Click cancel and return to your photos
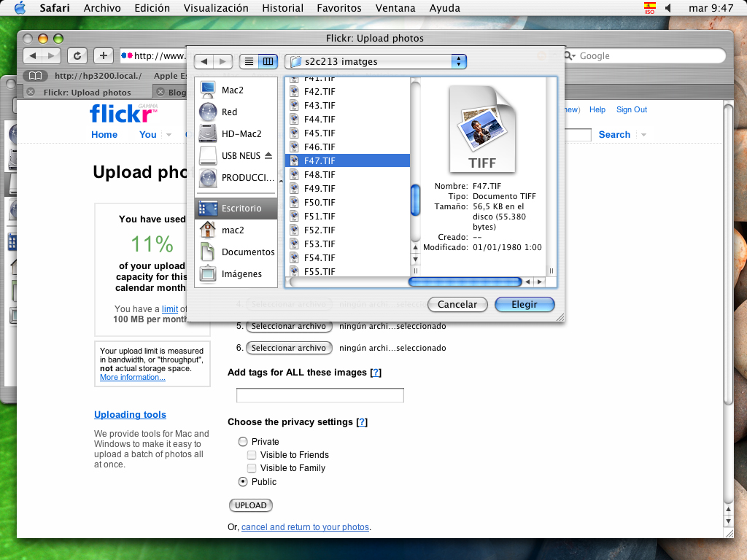 (306, 527)
